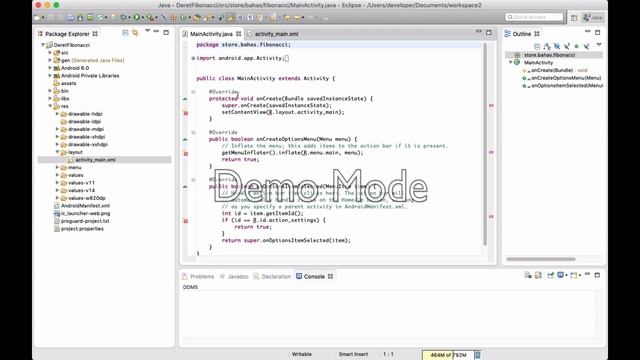
Task: Open the Run External Tools toolbar icon
Action: [150, 18]
